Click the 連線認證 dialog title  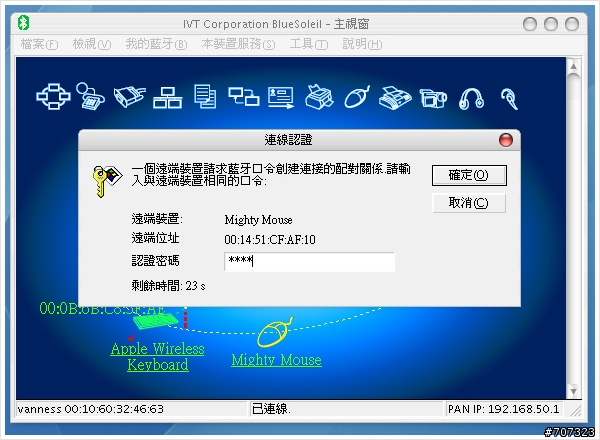(x=288, y=140)
